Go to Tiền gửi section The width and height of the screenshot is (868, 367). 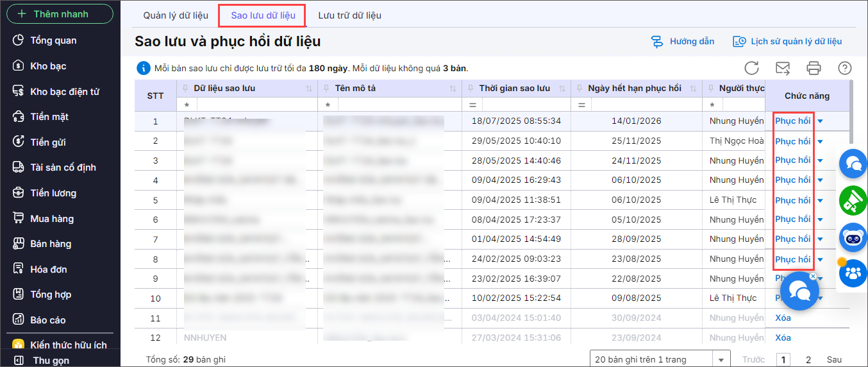point(48,142)
